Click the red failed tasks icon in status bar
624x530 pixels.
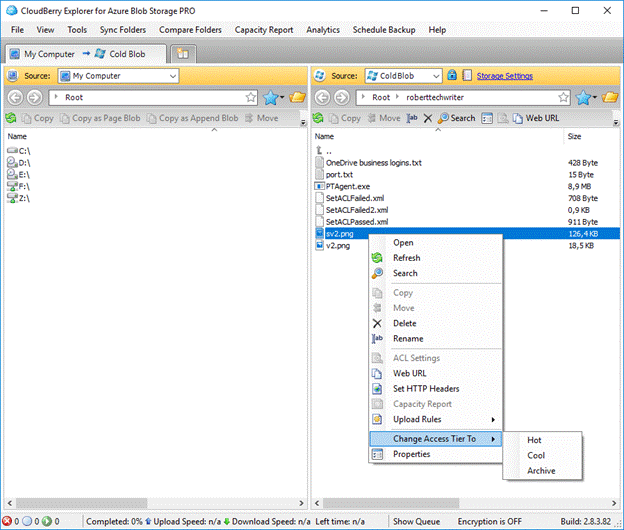(x=7, y=521)
